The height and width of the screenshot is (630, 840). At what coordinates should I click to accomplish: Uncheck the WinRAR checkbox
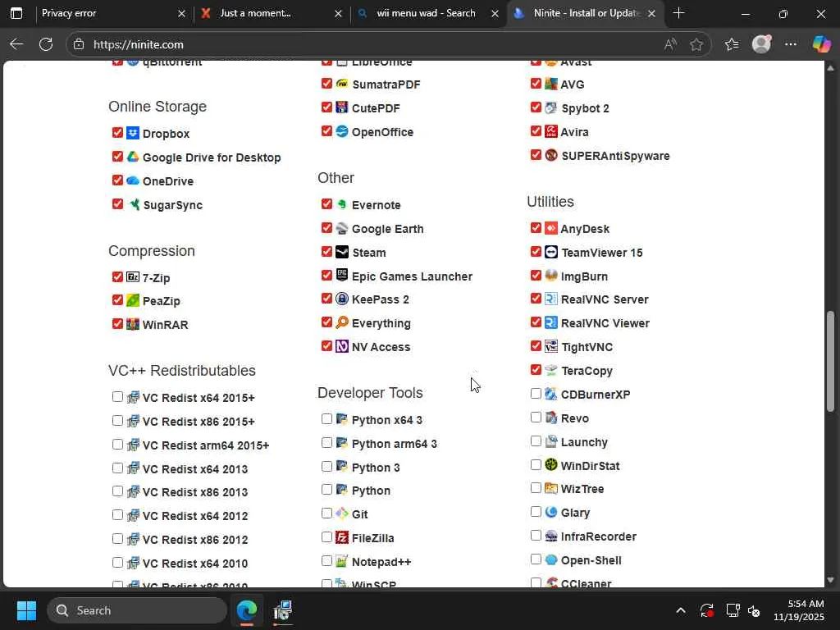[117, 323]
